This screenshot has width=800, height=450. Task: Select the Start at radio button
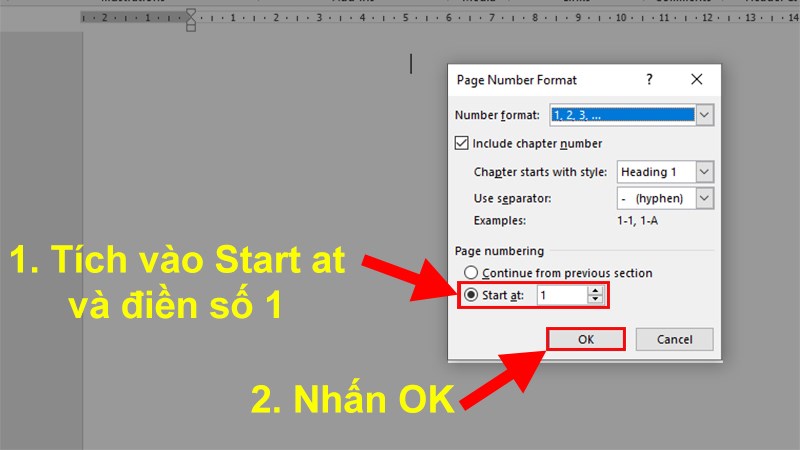(471, 295)
